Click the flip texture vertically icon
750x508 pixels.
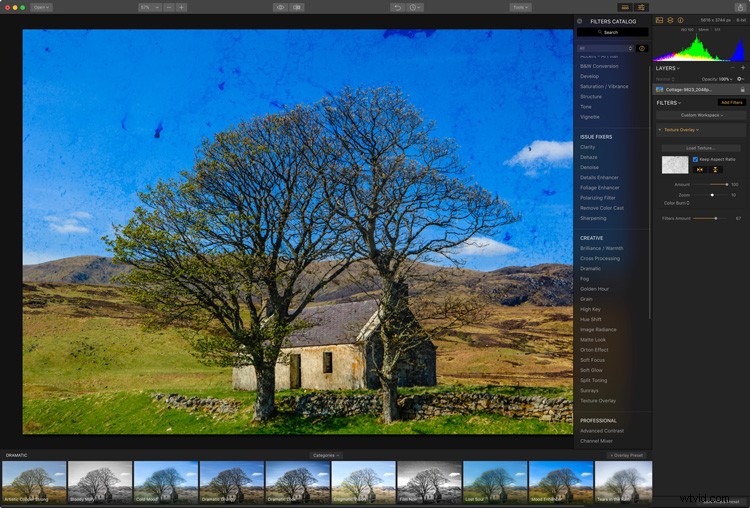(x=716, y=170)
